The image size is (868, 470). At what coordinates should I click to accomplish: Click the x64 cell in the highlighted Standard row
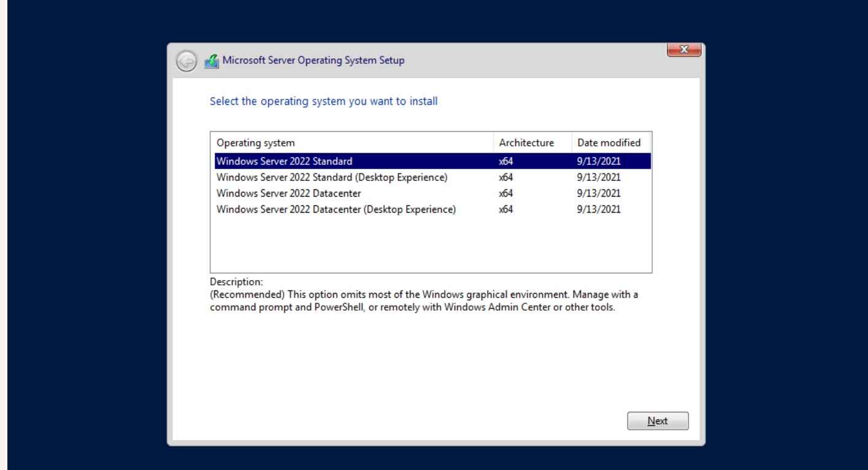506,162
